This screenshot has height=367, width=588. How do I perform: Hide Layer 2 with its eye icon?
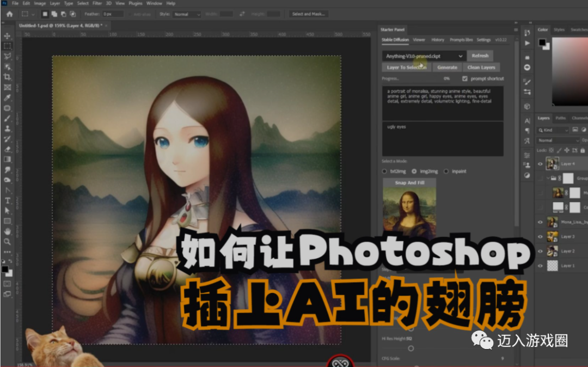(540, 251)
